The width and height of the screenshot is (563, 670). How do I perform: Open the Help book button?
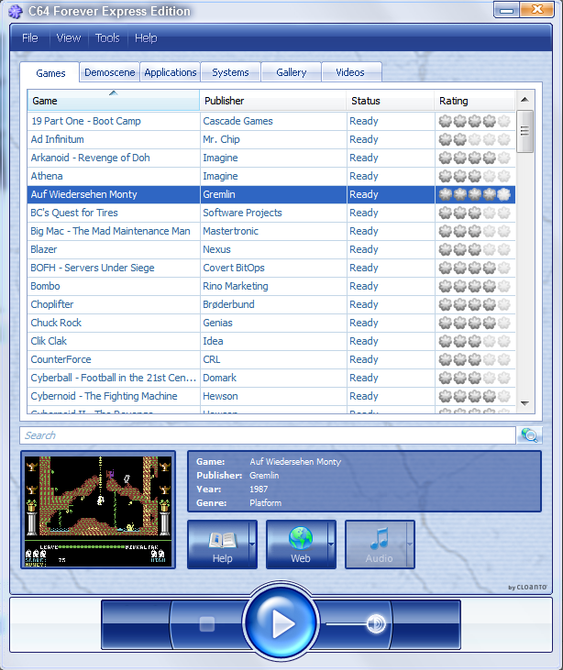[218, 545]
